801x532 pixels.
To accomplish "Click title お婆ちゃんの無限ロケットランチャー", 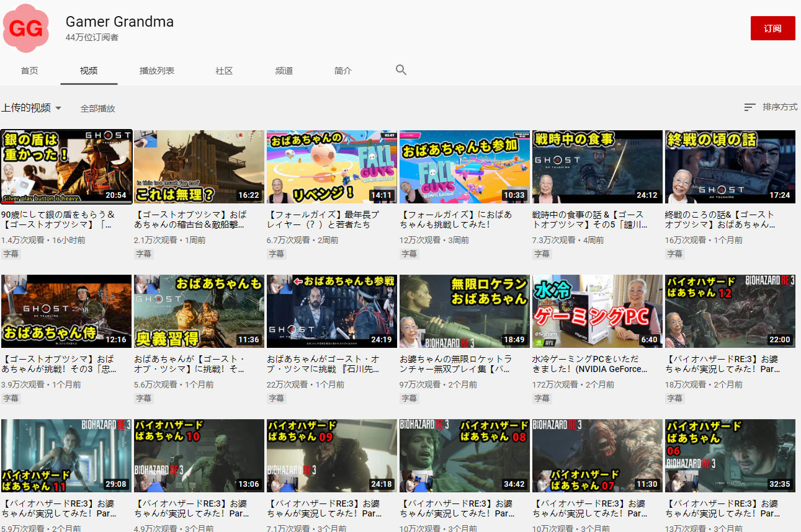I will pyautogui.click(x=456, y=364).
